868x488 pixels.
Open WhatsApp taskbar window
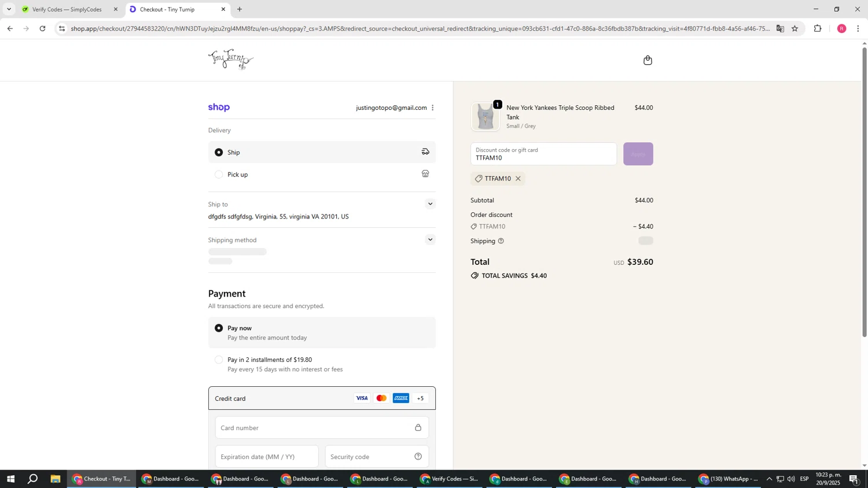[729, 479]
